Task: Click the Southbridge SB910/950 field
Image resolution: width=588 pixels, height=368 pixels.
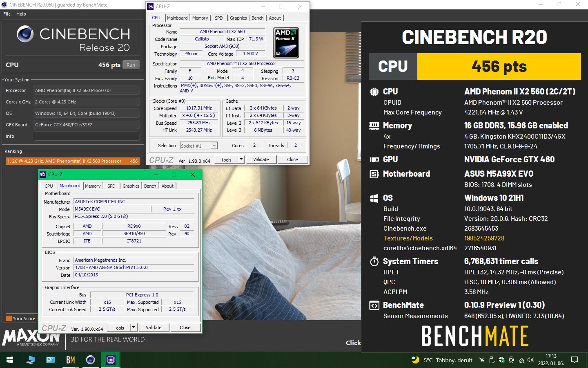Action: 134,233
